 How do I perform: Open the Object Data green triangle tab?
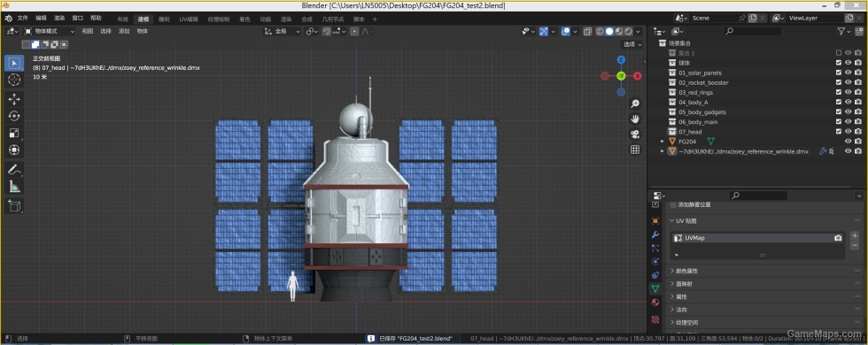(x=655, y=288)
